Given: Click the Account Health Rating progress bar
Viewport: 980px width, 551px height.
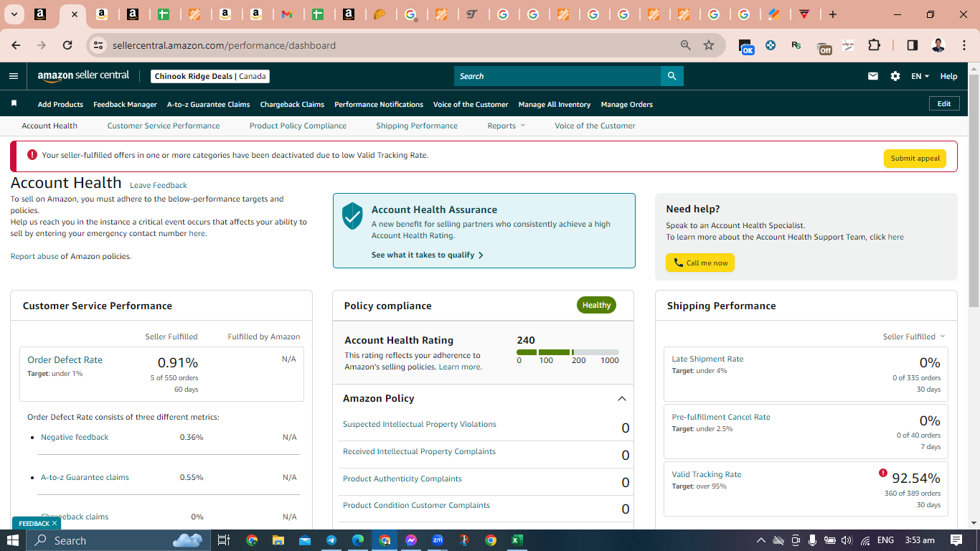Looking at the screenshot, I should point(567,352).
